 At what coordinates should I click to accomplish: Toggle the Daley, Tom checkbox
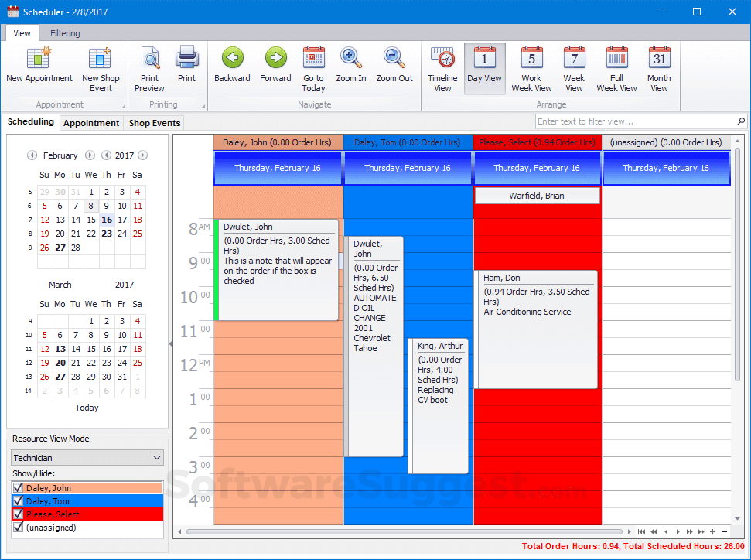[19, 501]
